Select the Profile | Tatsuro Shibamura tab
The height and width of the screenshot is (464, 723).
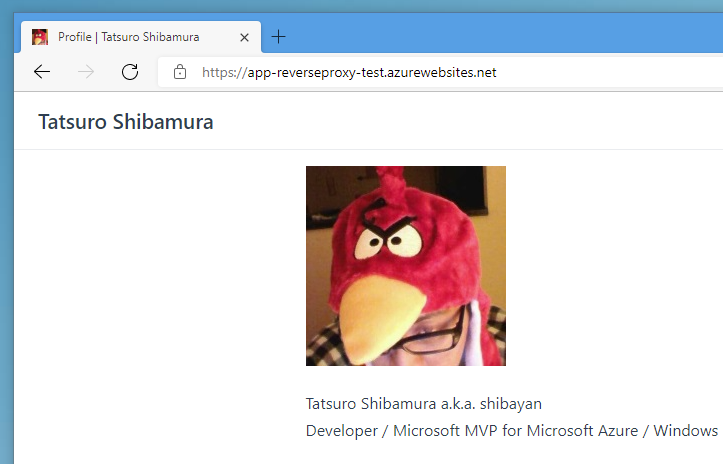pyautogui.click(x=141, y=37)
